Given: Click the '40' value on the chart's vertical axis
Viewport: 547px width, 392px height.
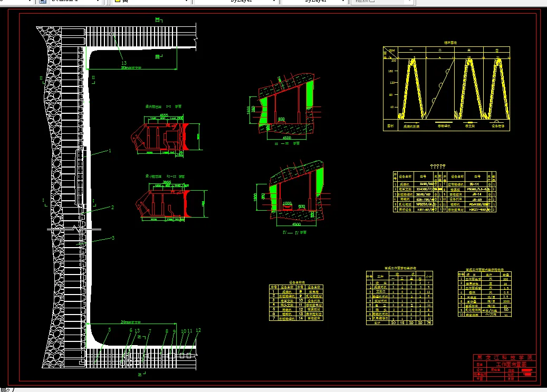Looking at the screenshot, I should [392, 107].
